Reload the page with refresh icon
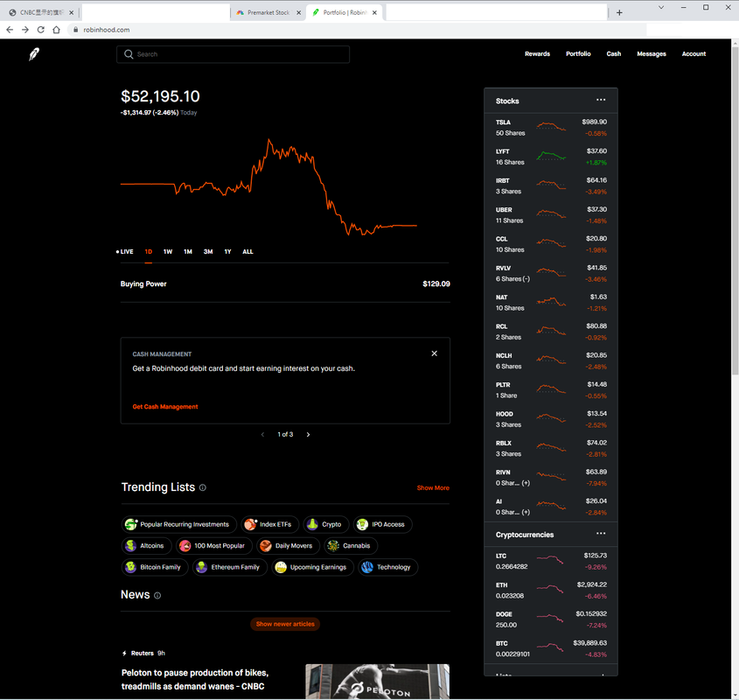739x700 pixels. [41, 30]
